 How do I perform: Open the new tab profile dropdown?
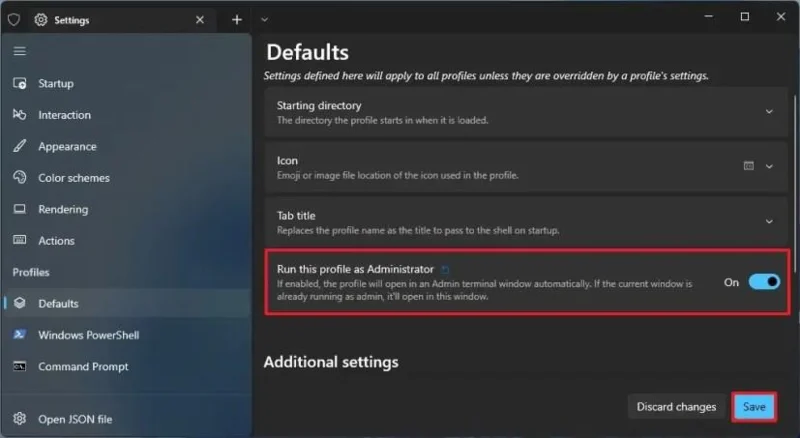[264, 19]
